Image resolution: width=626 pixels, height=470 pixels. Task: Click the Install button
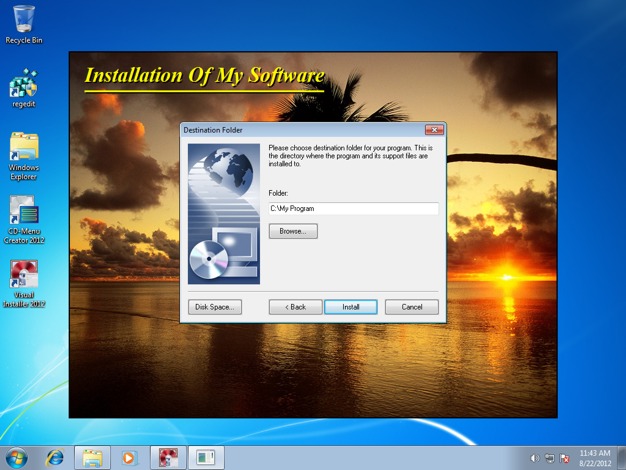[x=351, y=307]
